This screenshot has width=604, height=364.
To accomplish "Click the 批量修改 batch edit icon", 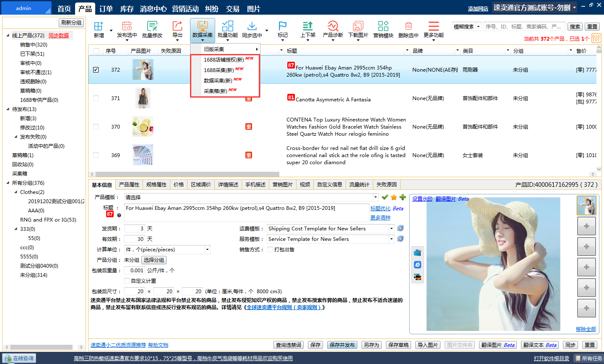I will pos(152,26).
